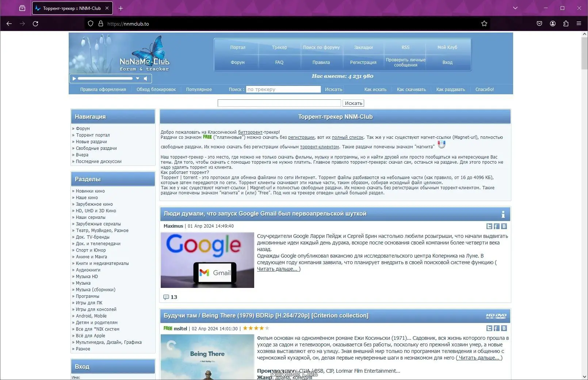
Task: Click the browser address bar URL
Action: (x=128, y=24)
